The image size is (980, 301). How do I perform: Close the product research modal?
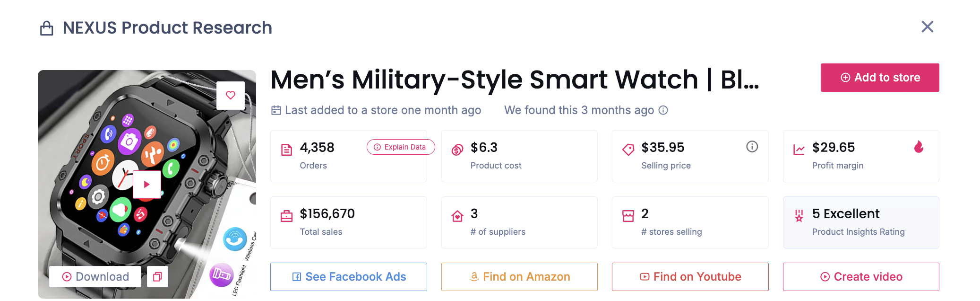927,27
